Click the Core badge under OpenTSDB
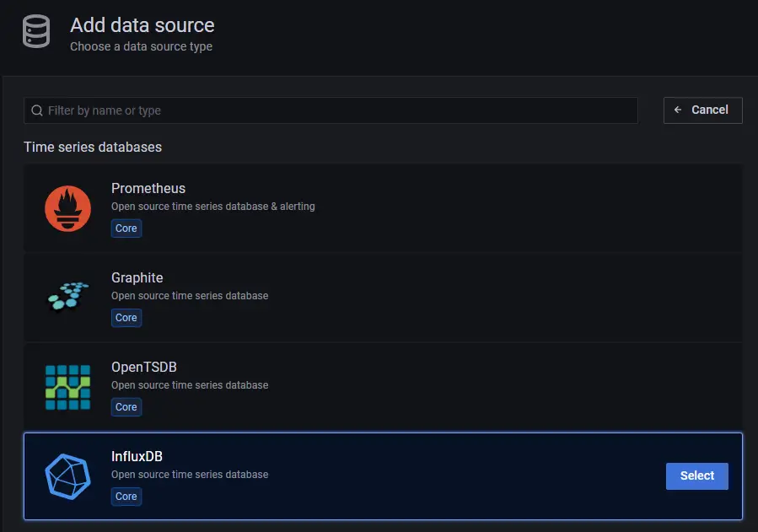This screenshot has height=532, width=758. 126,407
